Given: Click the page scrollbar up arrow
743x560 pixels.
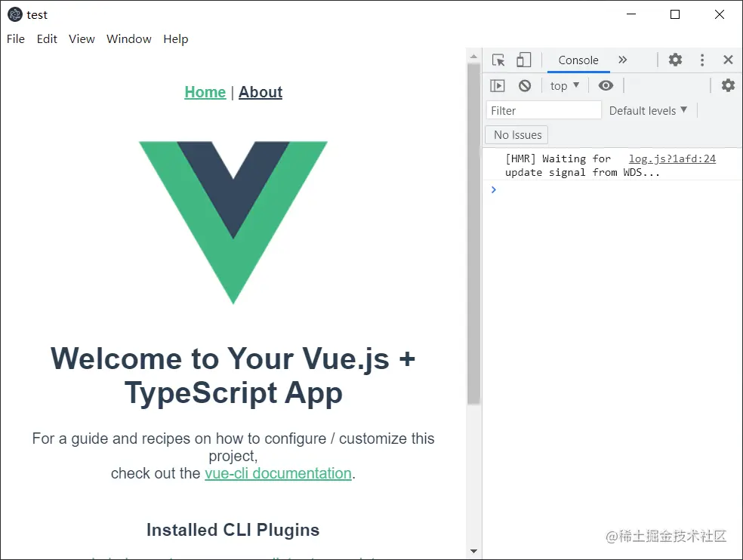Looking at the screenshot, I should (x=473, y=56).
